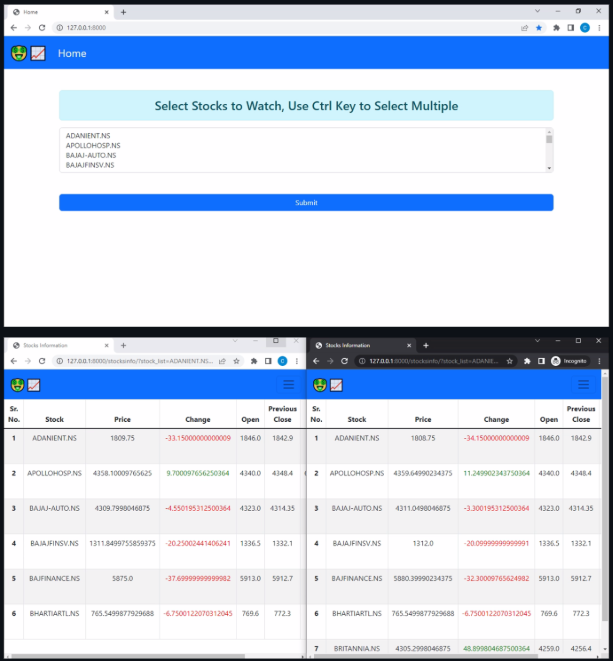The width and height of the screenshot is (613, 661).
Task: Reload page in incognito window
Action: 344,361
